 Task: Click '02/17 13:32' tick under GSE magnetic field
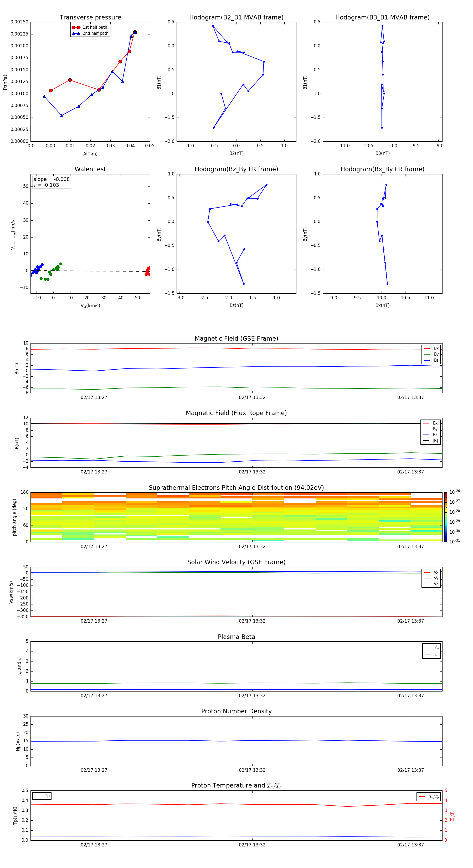(x=252, y=398)
